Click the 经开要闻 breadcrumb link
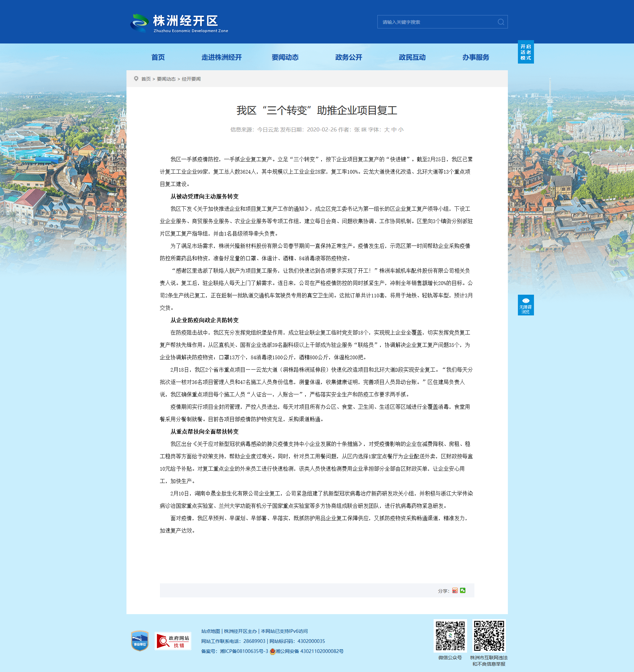This screenshot has width=634, height=672. click(x=191, y=79)
